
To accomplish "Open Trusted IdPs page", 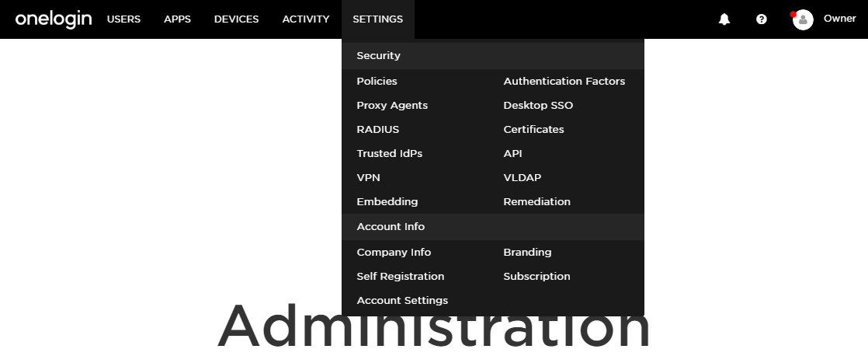I will coord(389,154).
